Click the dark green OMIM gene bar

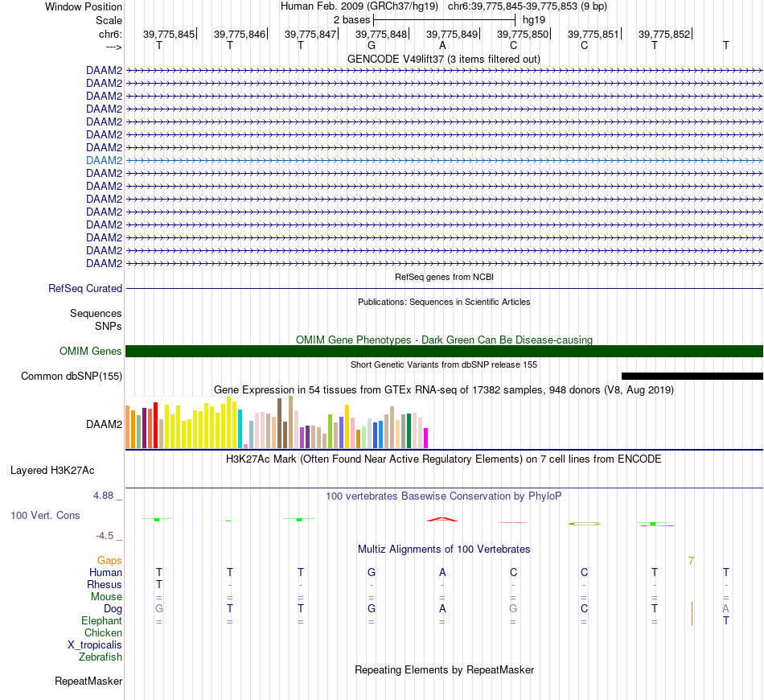(x=444, y=351)
